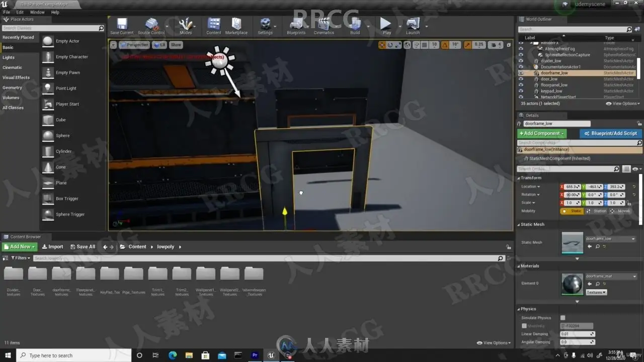Hide keypad_low using its eye icon

pyautogui.click(x=521, y=91)
